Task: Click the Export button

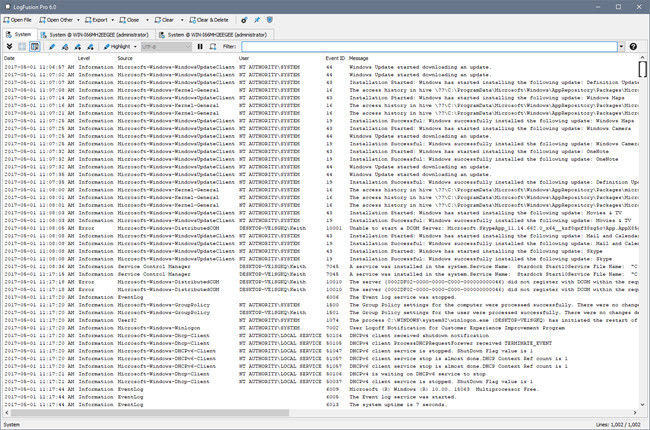Action: pyautogui.click(x=96, y=20)
